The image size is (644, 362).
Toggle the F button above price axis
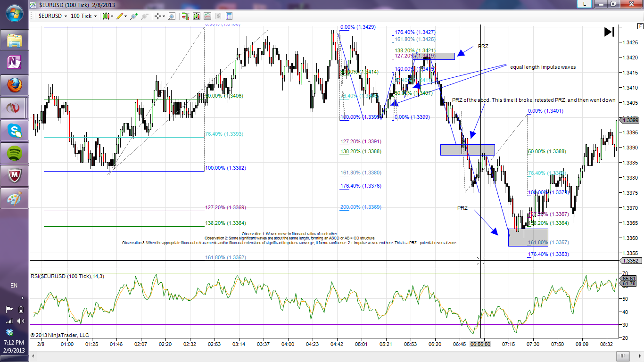click(x=640, y=25)
